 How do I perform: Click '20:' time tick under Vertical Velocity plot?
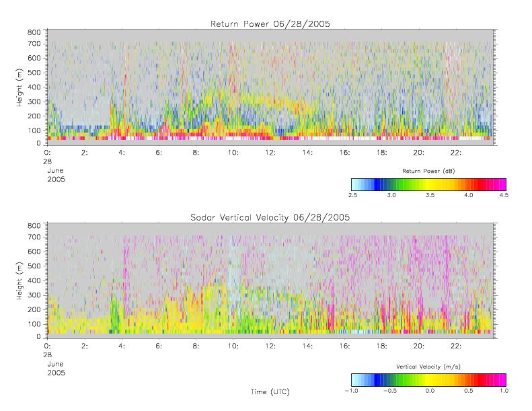pyautogui.click(x=419, y=346)
